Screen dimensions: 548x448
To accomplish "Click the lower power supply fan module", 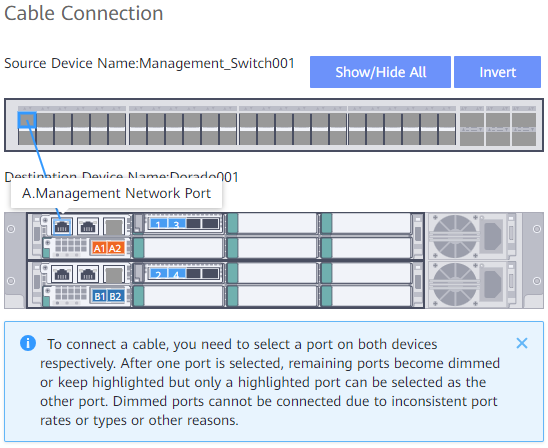I will (475, 284).
